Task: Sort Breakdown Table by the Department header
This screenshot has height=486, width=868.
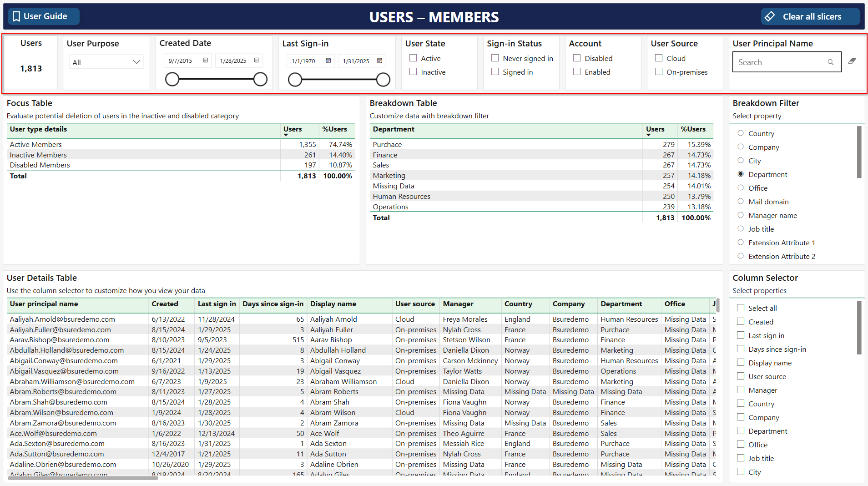Action: (394, 129)
